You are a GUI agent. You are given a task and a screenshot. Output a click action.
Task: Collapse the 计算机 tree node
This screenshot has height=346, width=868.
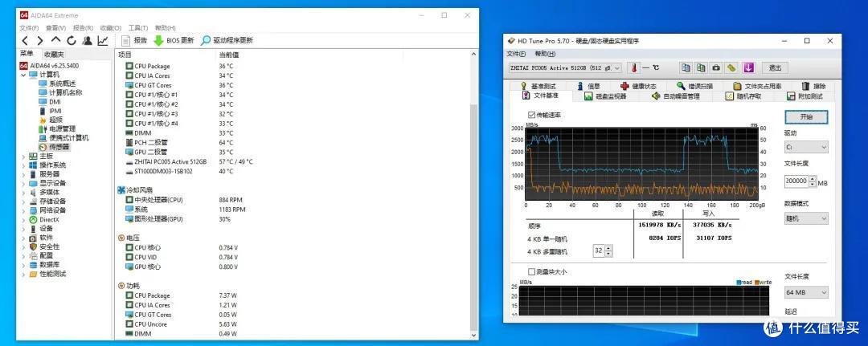[24, 75]
